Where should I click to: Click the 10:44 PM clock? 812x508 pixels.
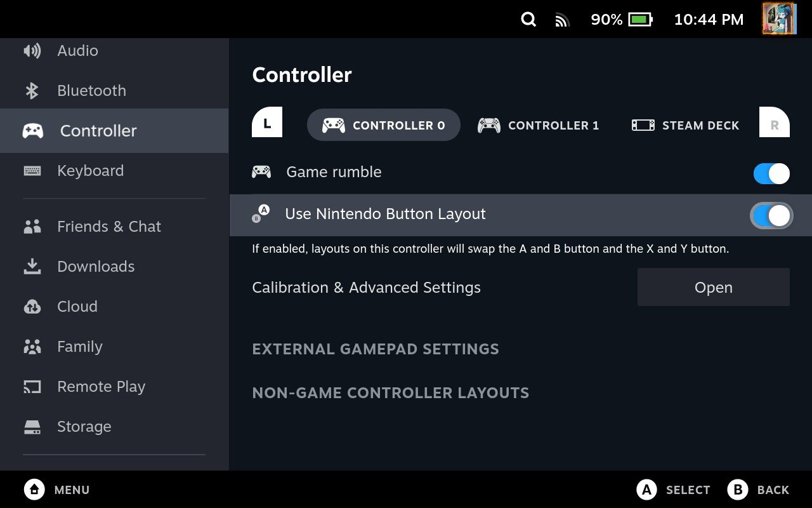pos(709,20)
